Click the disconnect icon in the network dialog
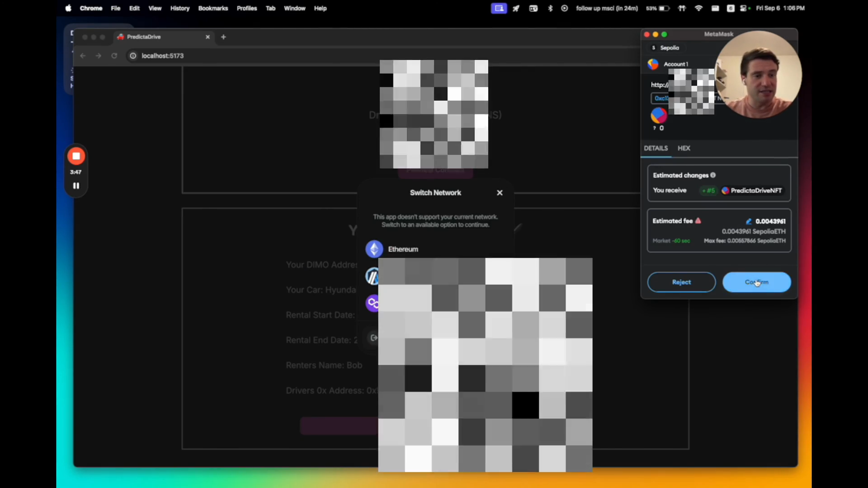868x488 pixels. (373, 338)
